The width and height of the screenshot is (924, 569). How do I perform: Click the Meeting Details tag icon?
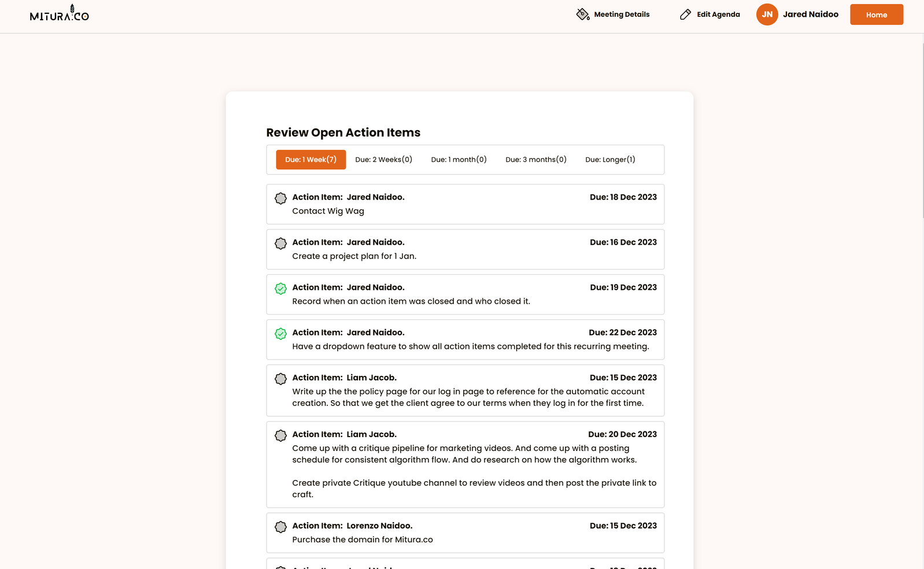(x=582, y=14)
